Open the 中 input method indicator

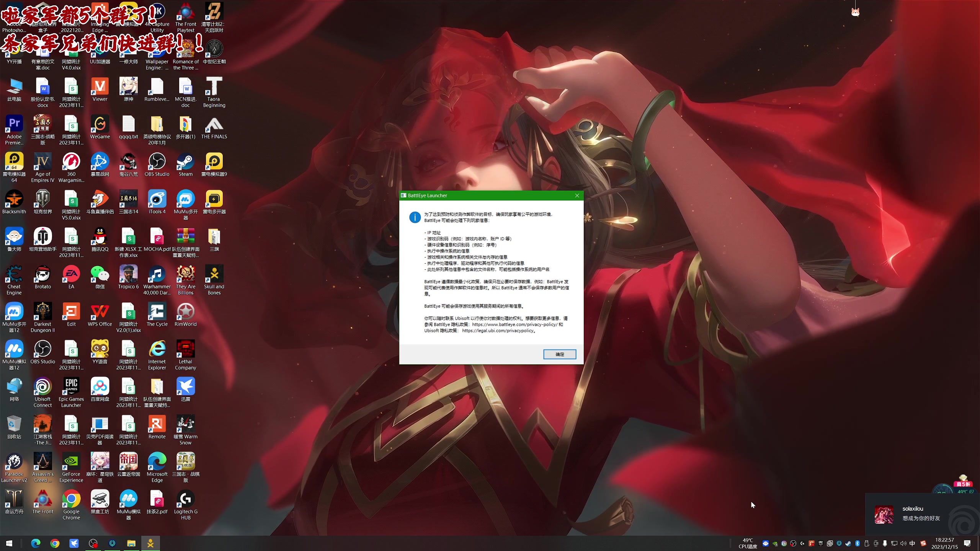[912, 543]
